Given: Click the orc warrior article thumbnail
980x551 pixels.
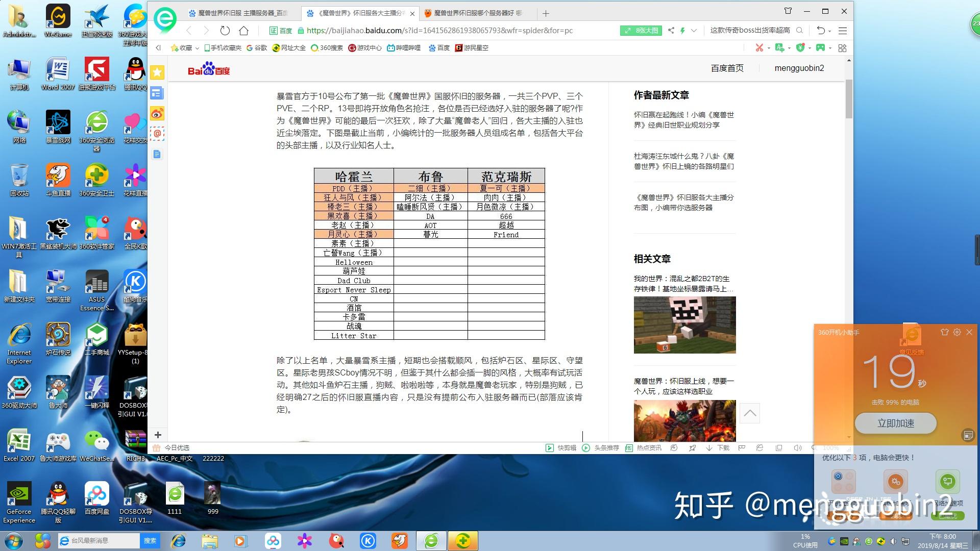Looking at the screenshot, I should click(x=684, y=420).
